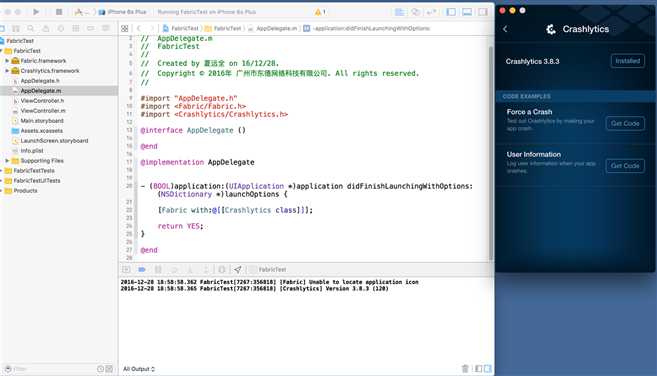Click the Simulate Location arrow icon
Viewport: 657px width, 376px height.
coord(238,270)
